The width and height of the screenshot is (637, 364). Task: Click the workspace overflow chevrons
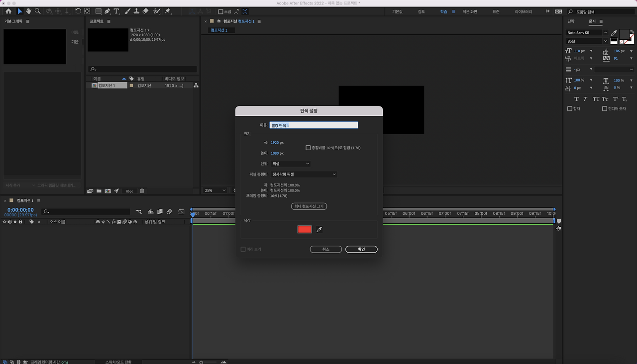[x=548, y=11]
